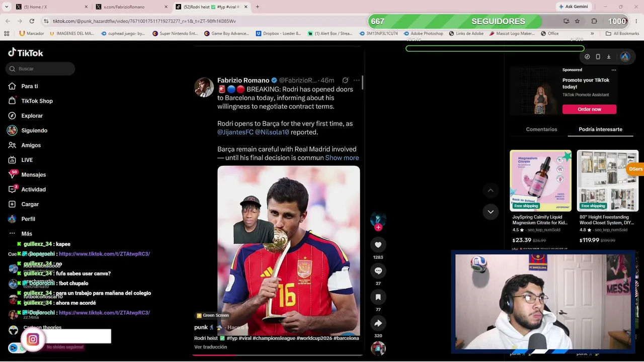Image resolution: width=644 pixels, height=362 pixels.
Task: Click Ver traducción under the caption
Action: pos(210,347)
